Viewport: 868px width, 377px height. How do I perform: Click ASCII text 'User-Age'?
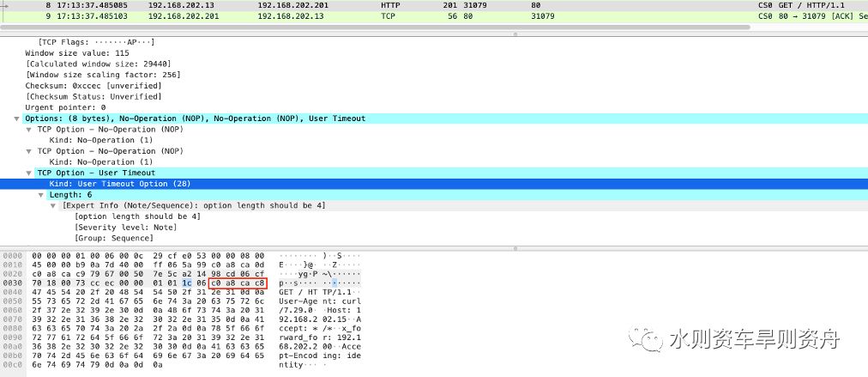(x=298, y=301)
